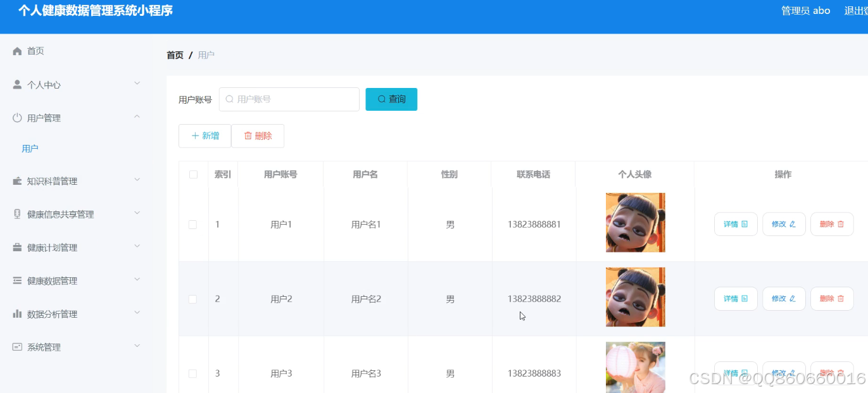Check the checkbox for row 用户2
The height and width of the screenshot is (393, 868).
pyautogui.click(x=192, y=299)
